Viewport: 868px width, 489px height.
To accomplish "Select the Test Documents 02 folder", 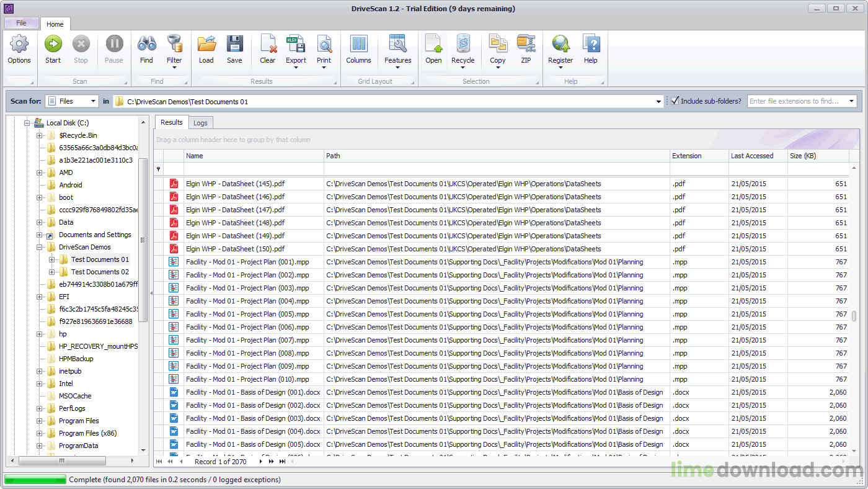I will tap(100, 272).
